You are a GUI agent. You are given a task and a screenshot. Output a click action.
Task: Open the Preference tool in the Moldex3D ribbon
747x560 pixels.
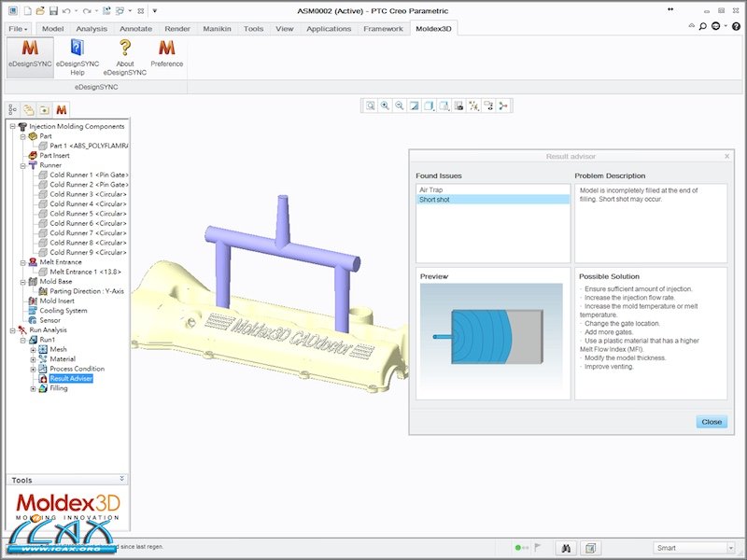point(169,51)
